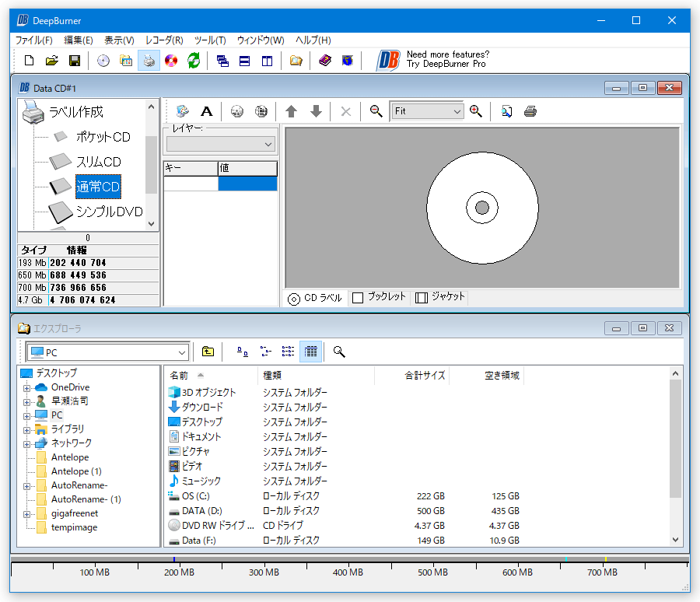Select シンプルDVD label type
This screenshot has width=700, height=602.
click(110, 212)
